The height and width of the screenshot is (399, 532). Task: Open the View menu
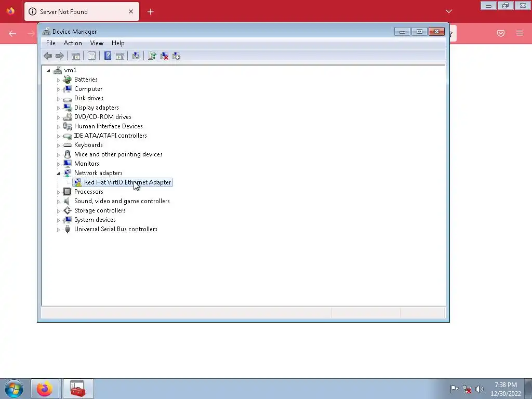coord(97,43)
